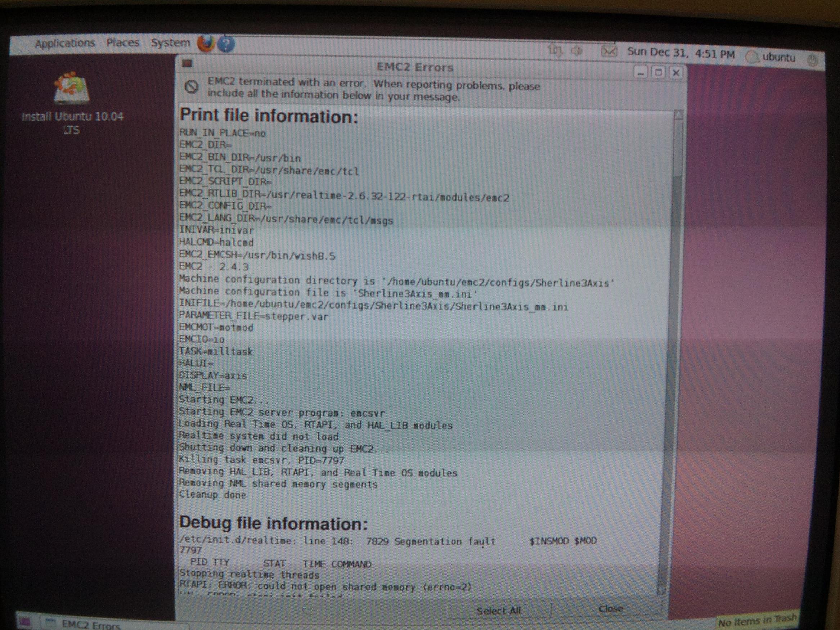Click the power/session icon in the panel

click(812, 60)
